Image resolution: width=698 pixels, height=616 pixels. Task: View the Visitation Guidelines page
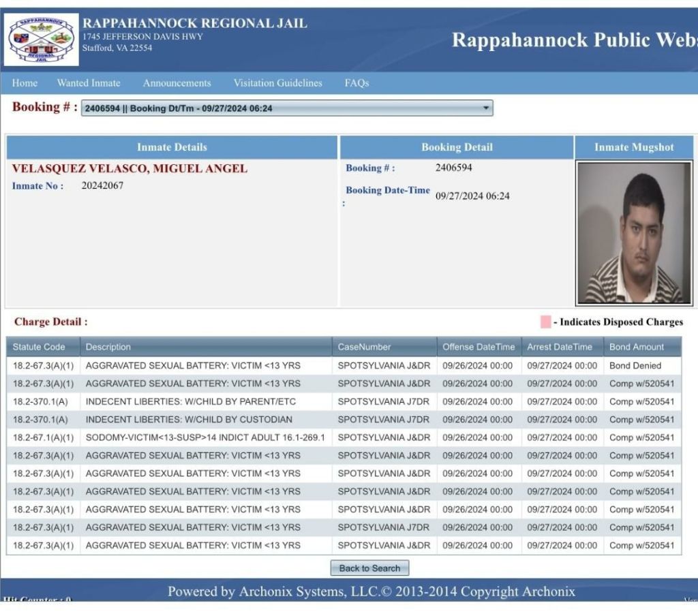pyautogui.click(x=277, y=83)
